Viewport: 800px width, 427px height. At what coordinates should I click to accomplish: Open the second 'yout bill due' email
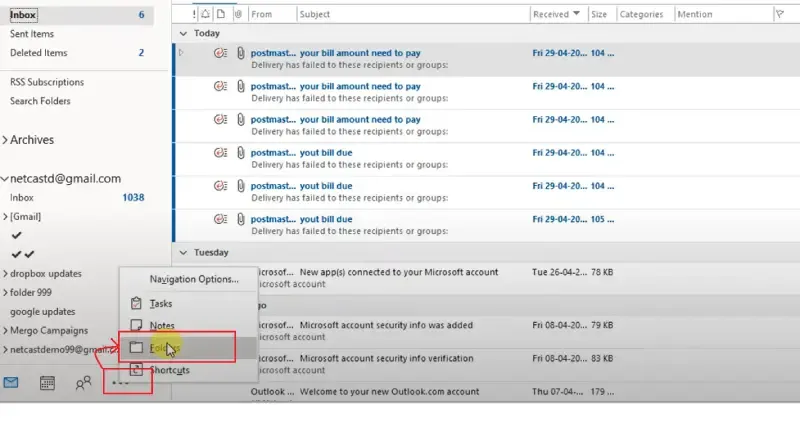[x=485, y=192]
